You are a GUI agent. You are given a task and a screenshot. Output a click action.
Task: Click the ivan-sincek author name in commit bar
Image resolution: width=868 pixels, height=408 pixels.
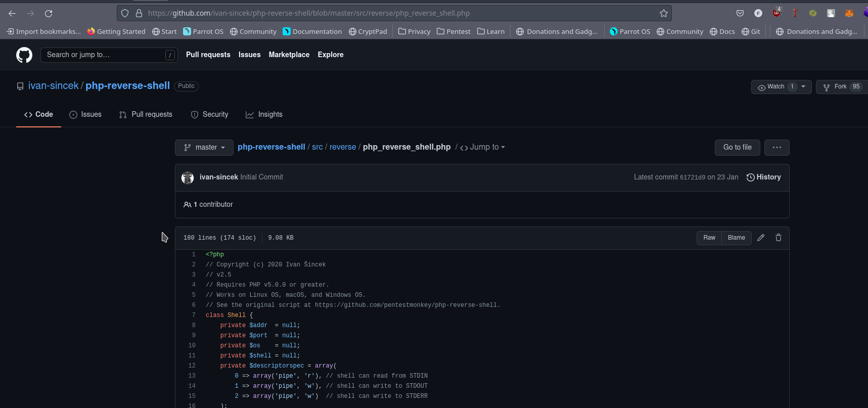coord(219,177)
